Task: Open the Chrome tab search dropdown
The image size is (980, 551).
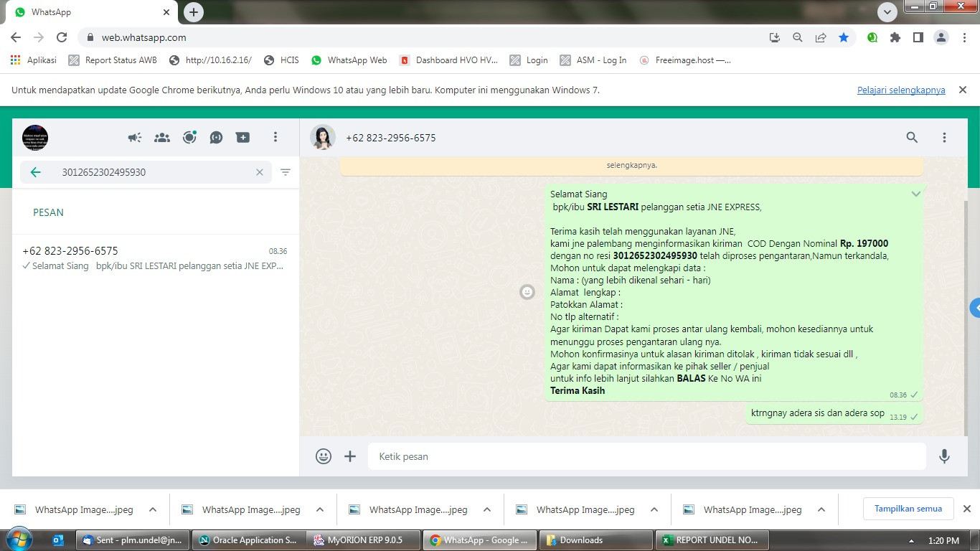Action: [887, 11]
